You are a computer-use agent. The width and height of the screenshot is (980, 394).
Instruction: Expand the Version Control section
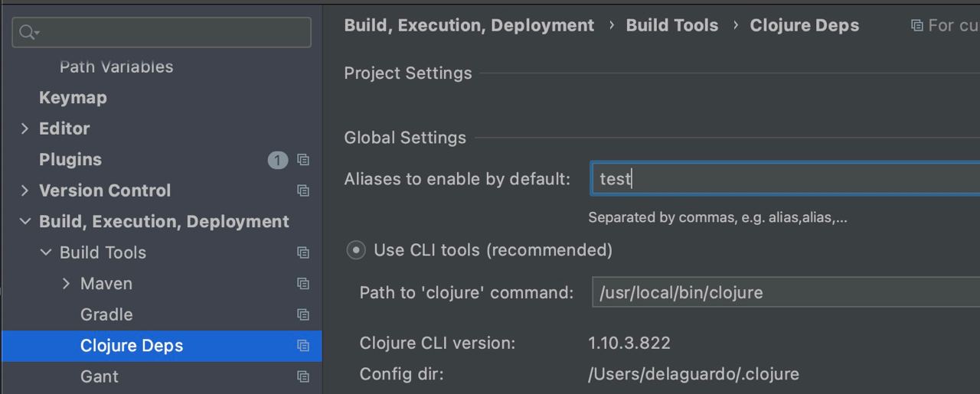pos(25,190)
